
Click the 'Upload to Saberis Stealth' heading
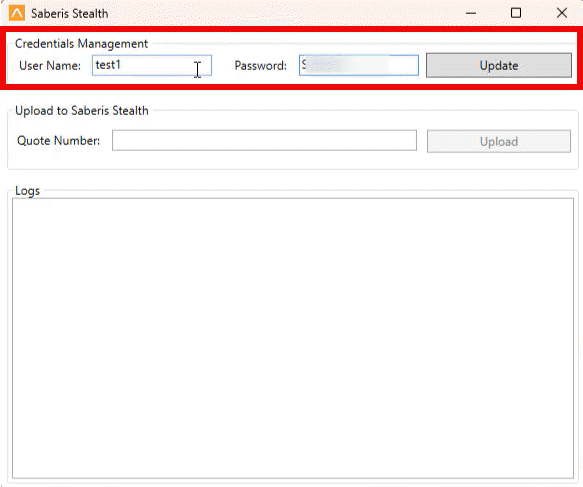(82, 111)
